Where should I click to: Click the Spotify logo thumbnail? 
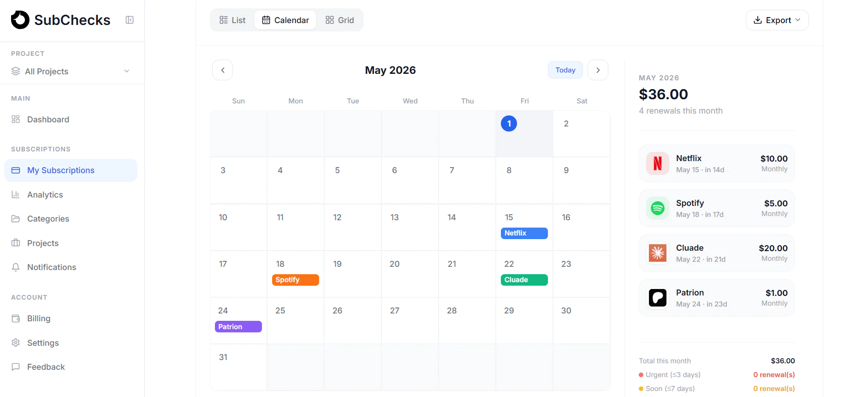pos(658,208)
